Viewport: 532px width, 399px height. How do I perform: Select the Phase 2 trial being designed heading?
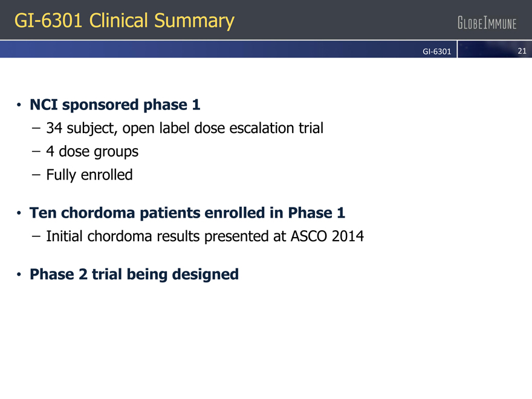click(x=134, y=274)
